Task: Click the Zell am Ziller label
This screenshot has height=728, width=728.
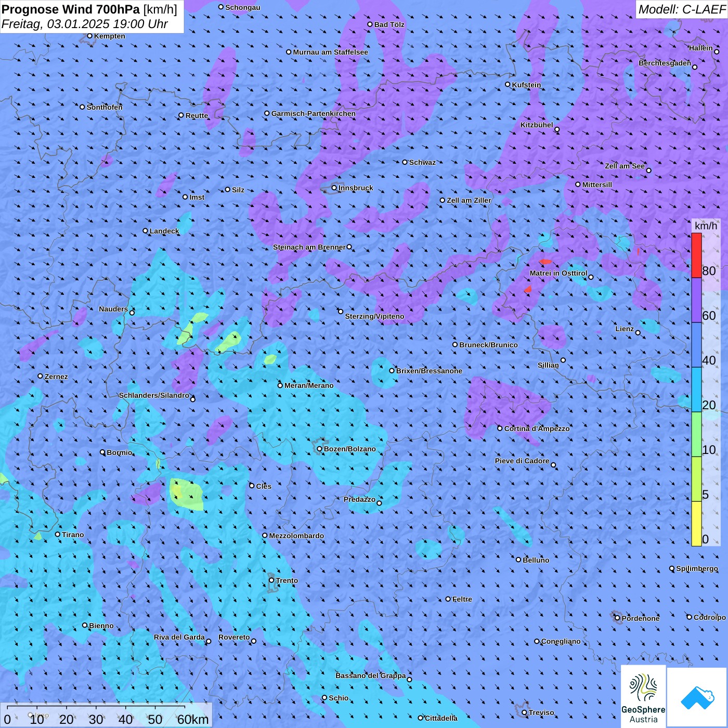Action: click(x=469, y=200)
